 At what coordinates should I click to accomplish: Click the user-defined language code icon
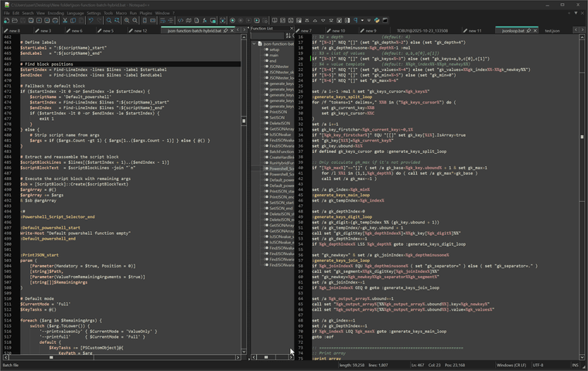(x=180, y=21)
